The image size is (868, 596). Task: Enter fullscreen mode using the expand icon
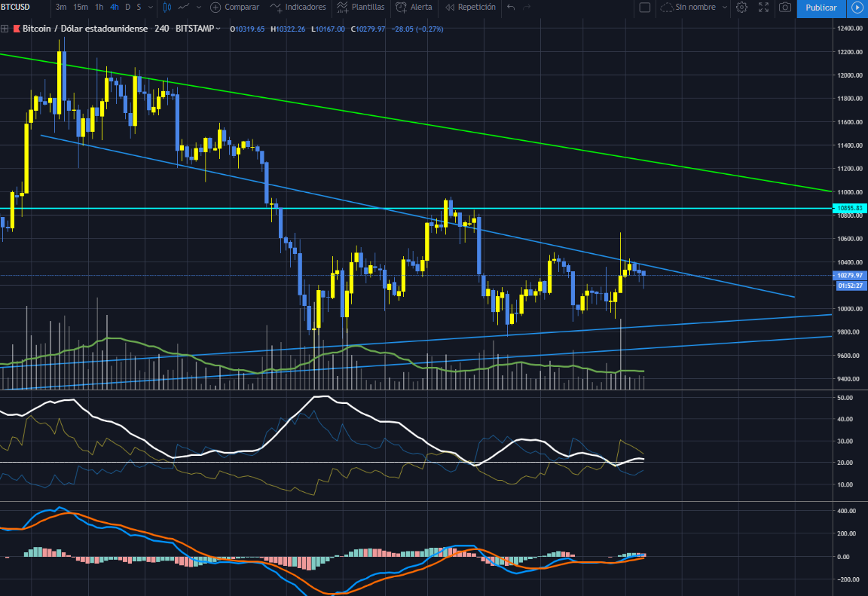click(x=763, y=8)
